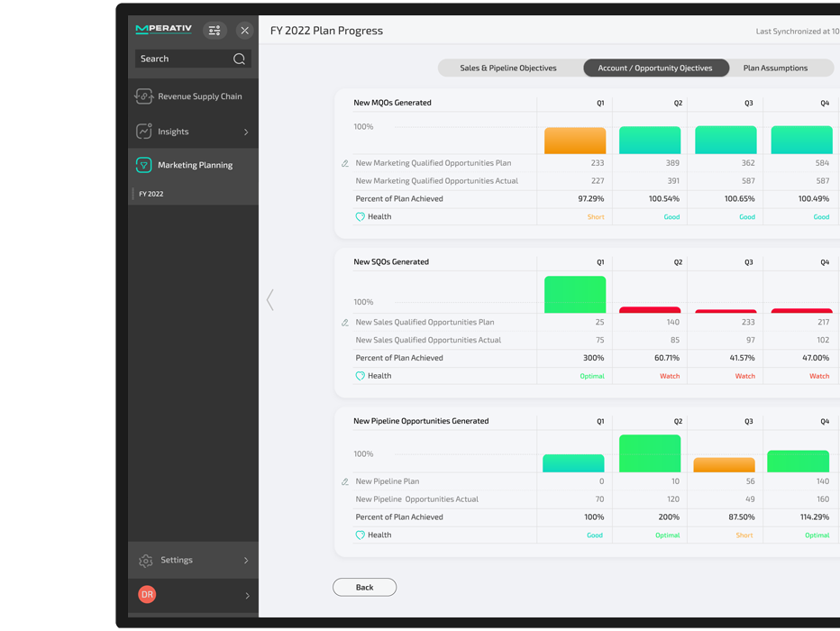The width and height of the screenshot is (840, 631).
Task: Click the search magnifier icon
Action: tap(239, 59)
